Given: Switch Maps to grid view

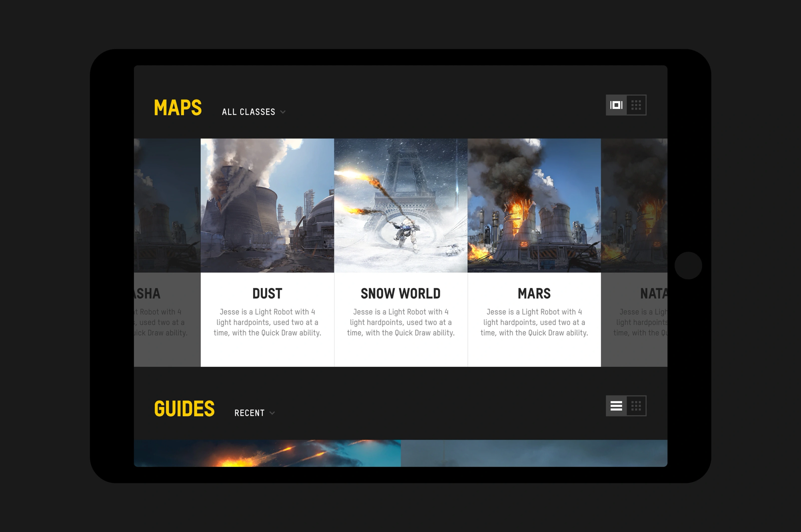Looking at the screenshot, I should tap(636, 105).
